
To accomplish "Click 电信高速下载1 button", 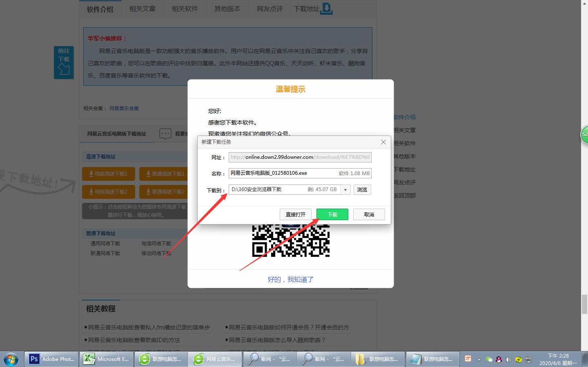I will (x=108, y=173).
